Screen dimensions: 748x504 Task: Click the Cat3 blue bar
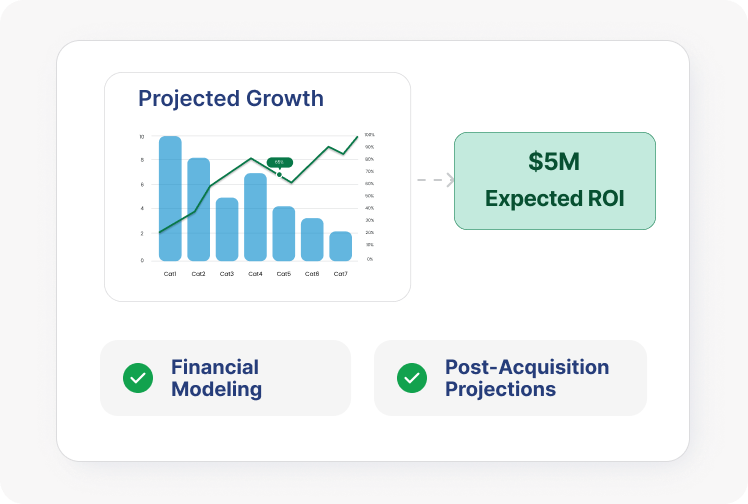227,230
